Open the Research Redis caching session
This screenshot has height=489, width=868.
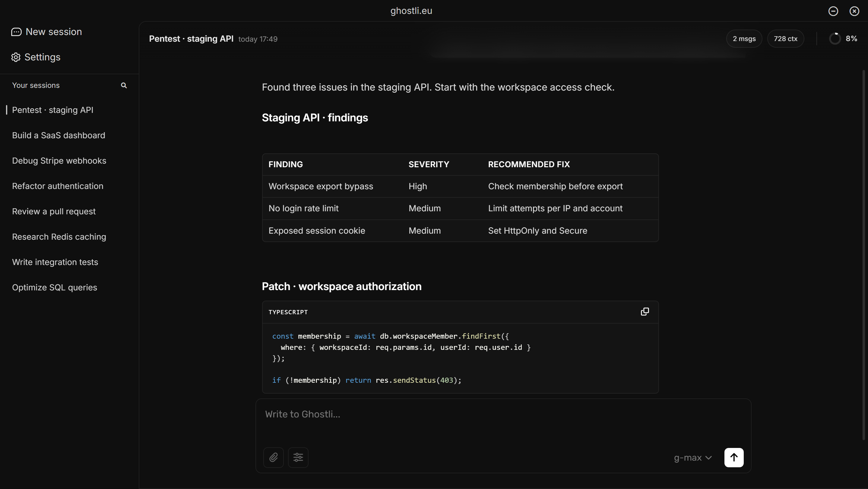click(59, 237)
